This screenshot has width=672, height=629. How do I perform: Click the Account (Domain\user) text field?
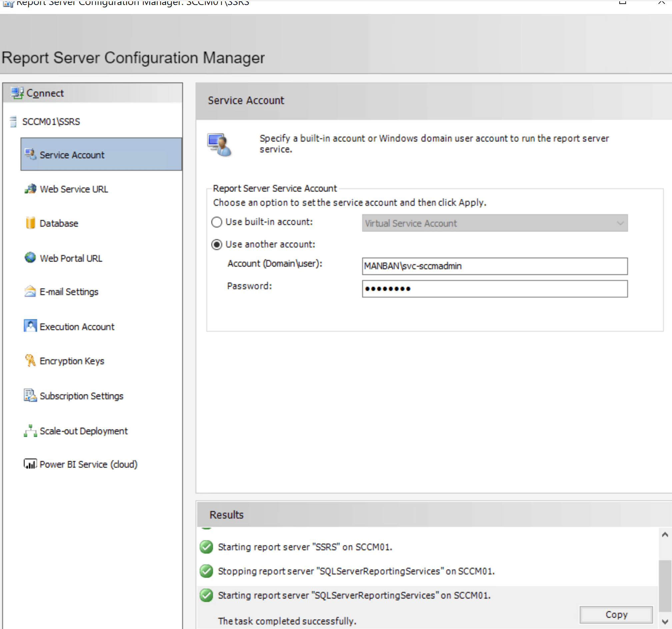point(495,266)
